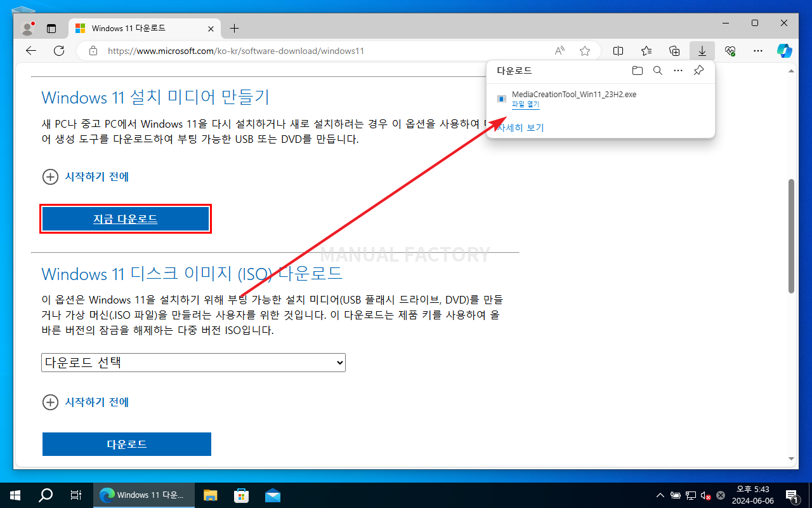Open the Favorites star-list icon
Image resolution: width=812 pixels, height=508 pixels.
(646, 51)
